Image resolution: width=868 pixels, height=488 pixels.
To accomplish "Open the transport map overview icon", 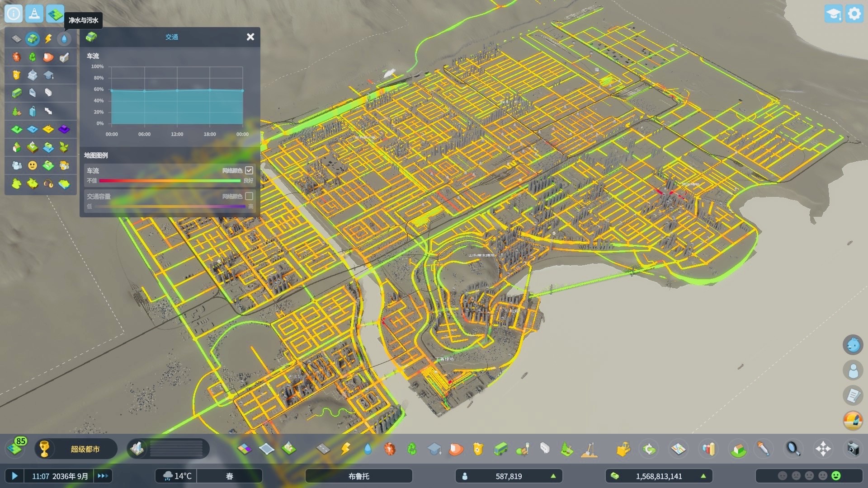I will 679,449.
